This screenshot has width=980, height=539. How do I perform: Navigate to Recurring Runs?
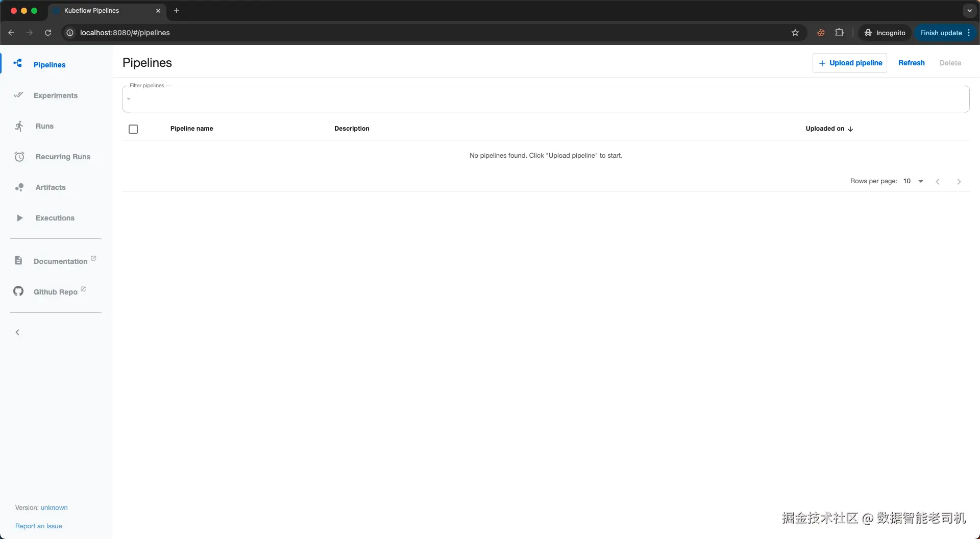(63, 157)
